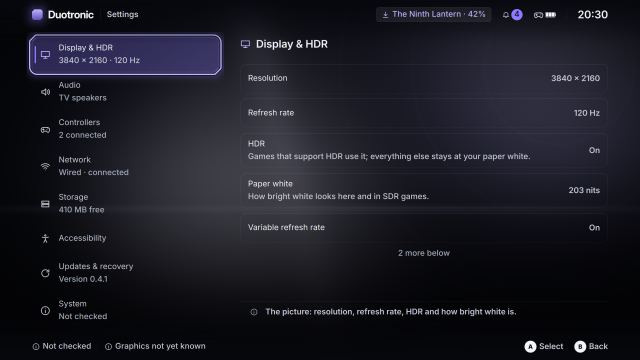Click the monitor icon in Display & HDR heading

pos(245,44)
